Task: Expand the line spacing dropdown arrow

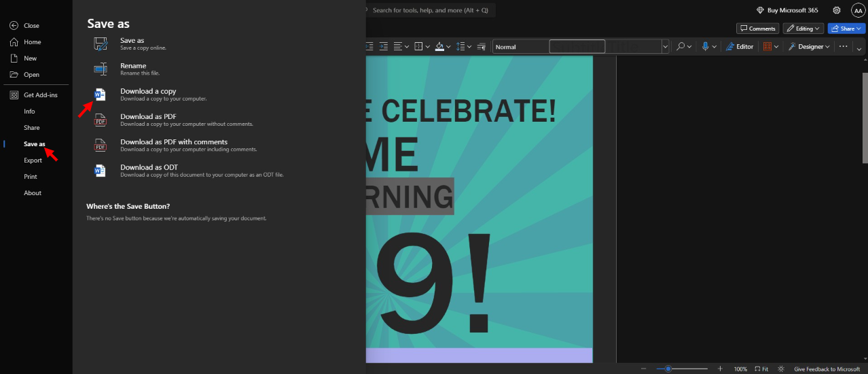Action: click(x=469, y=46)
